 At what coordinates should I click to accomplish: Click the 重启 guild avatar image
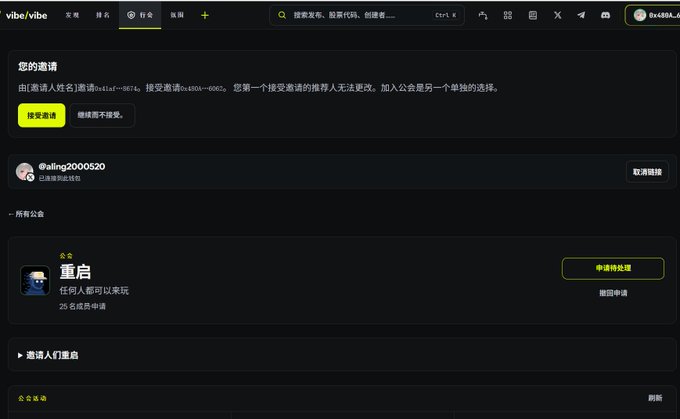click(x=35, y=280)
